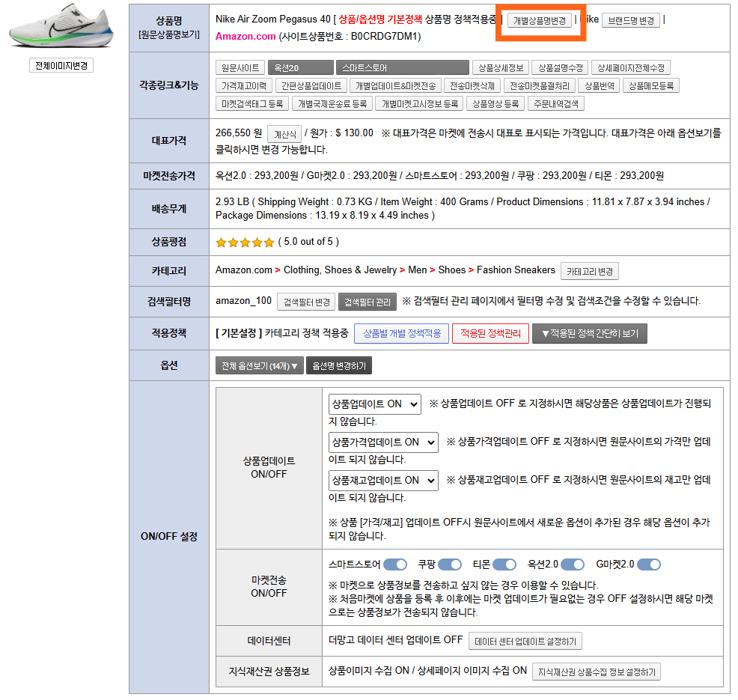Disable the 쿠팡 market transfer switch
The width and height of the screenshot is (738, 700).
click(x=450, y=564)
